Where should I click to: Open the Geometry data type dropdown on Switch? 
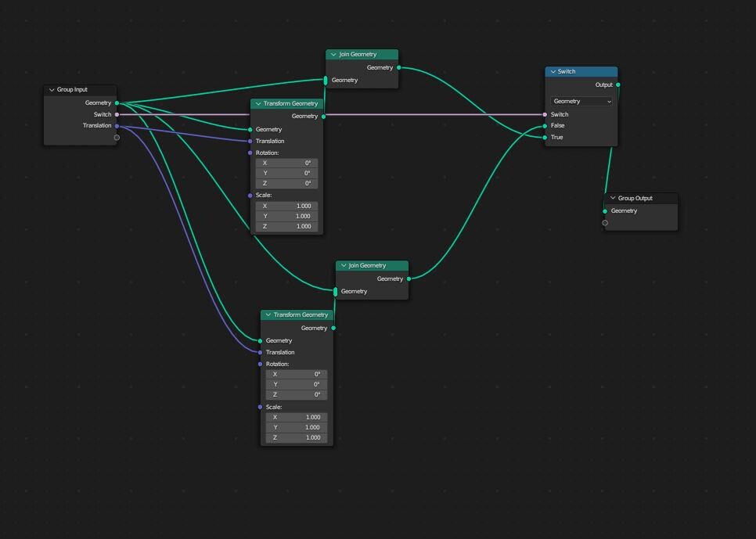pos(581,101)
